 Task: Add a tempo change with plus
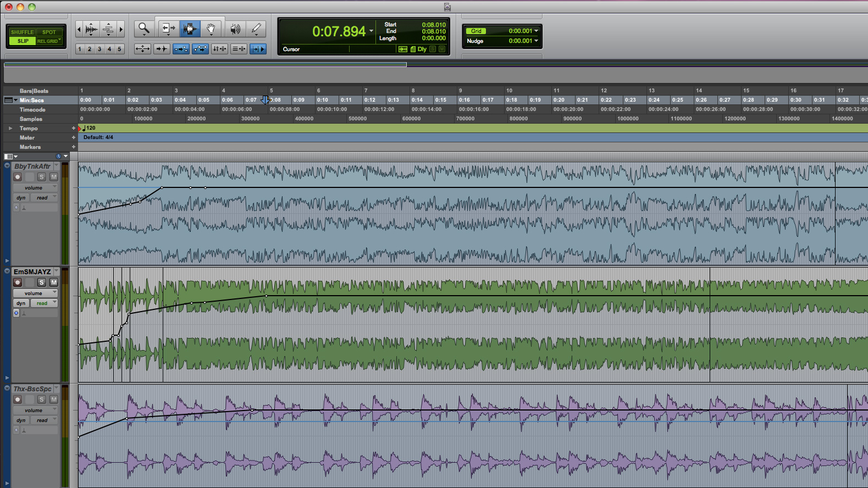[x=74, y=128]
